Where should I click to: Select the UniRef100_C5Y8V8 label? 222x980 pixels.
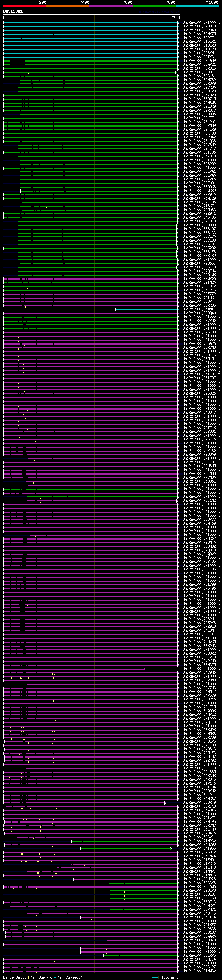click(x=199, y=95)
